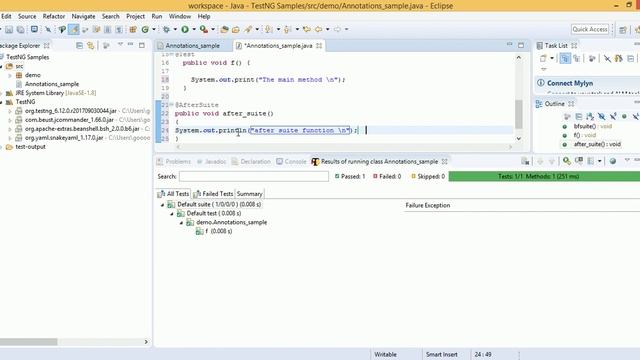Collapse the Default test node

click(x=172, y=213)
